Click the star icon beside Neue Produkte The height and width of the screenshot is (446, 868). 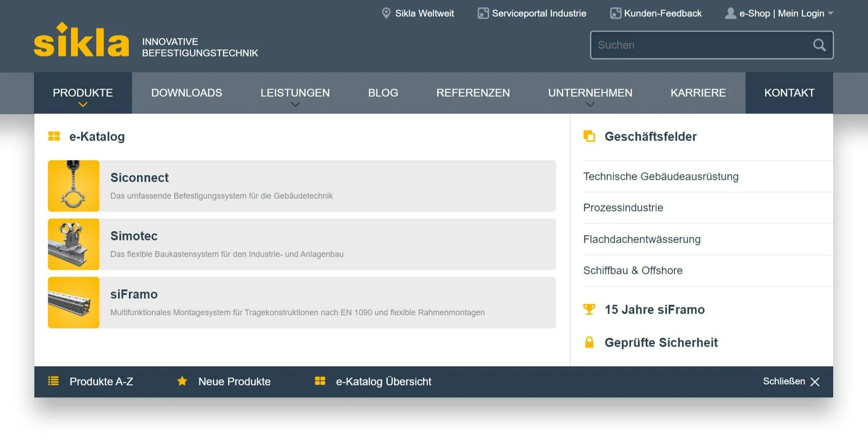(182, 381)
